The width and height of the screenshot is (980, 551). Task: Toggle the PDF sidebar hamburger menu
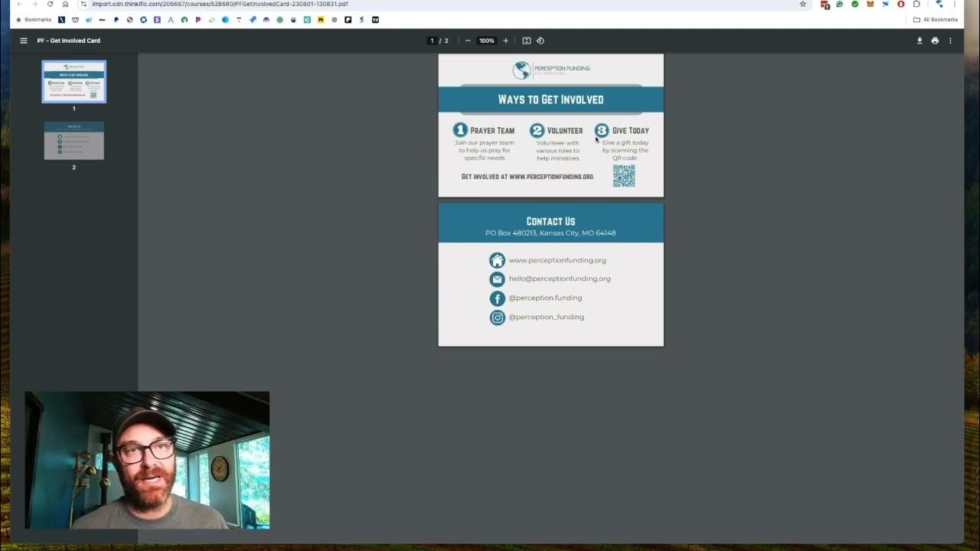click(24, 41)
